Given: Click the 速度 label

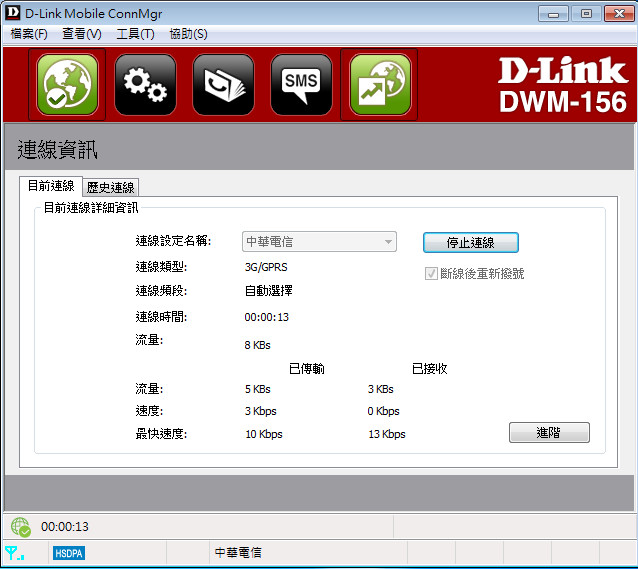Looking at the screenshot, I should [149, 411].
